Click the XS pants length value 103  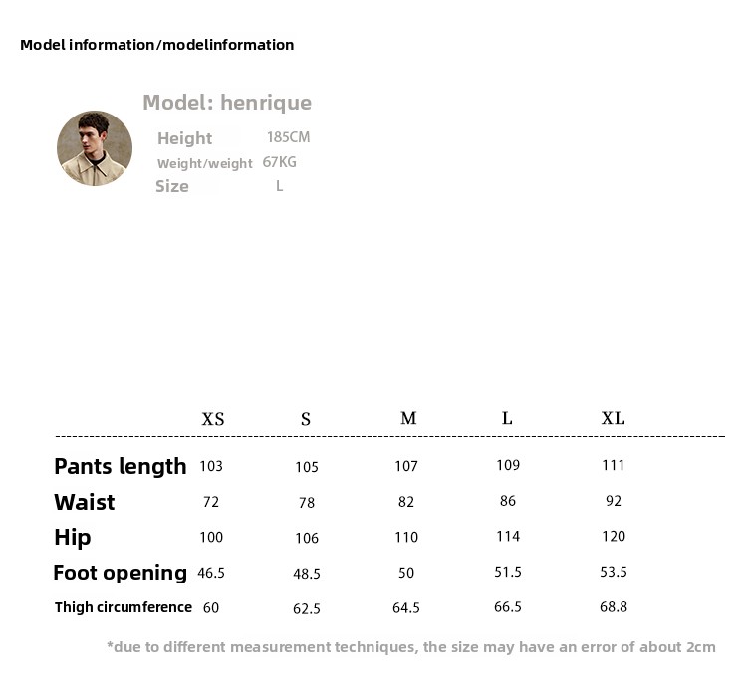[x=211, y=466]
